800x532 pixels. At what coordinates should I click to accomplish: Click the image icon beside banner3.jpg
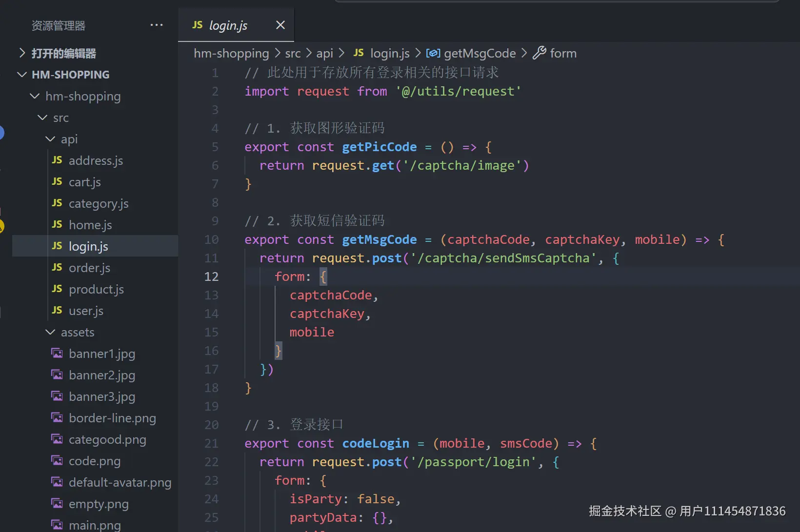(57, 396)
